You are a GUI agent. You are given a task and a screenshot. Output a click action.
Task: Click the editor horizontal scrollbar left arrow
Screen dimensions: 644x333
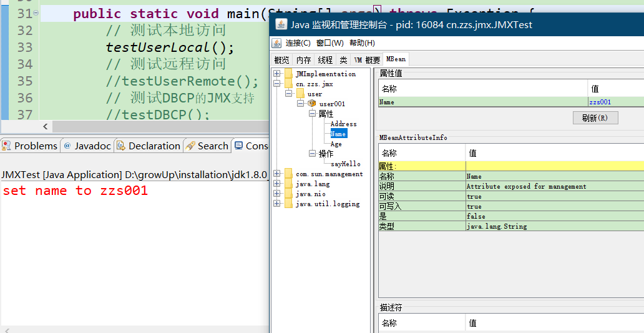tap(45, 126)
